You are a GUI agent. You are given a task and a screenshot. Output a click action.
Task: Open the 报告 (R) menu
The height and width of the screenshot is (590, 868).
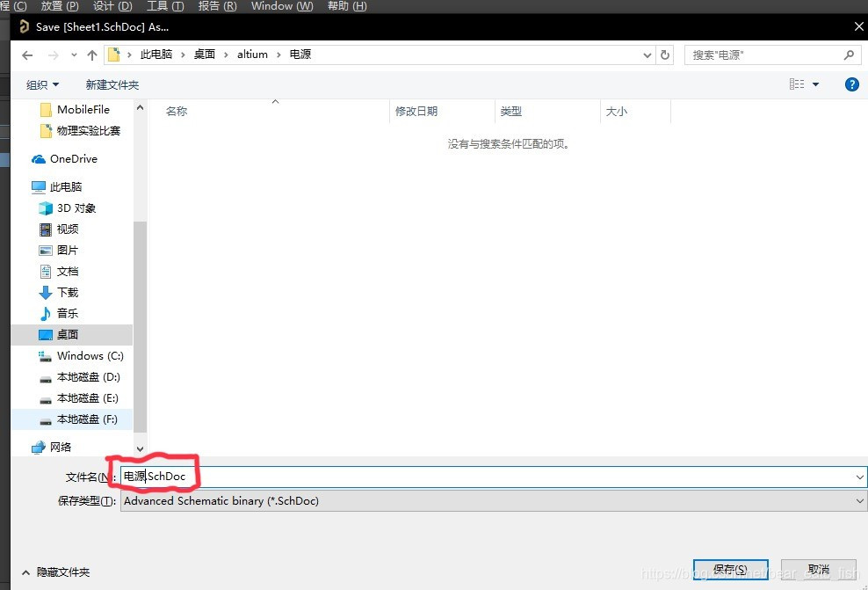[217, 6]
